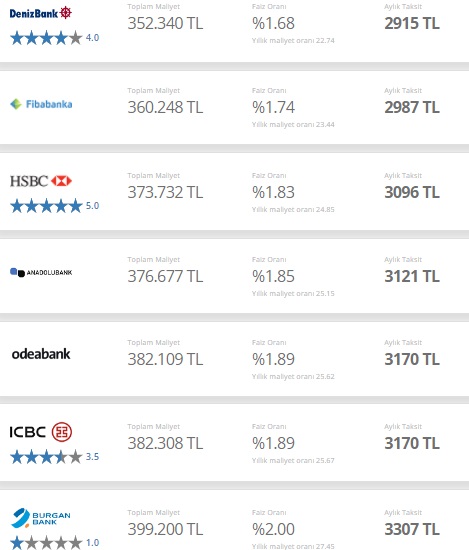This screenshot has width=469, height=550.
Task: Click the DenizBank logo
Action: (41, 13)
